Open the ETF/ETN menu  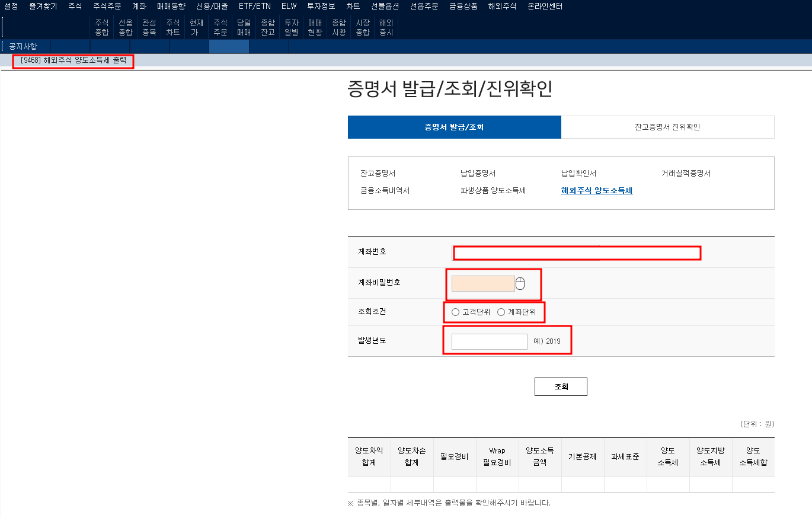[x=255, y=7]
